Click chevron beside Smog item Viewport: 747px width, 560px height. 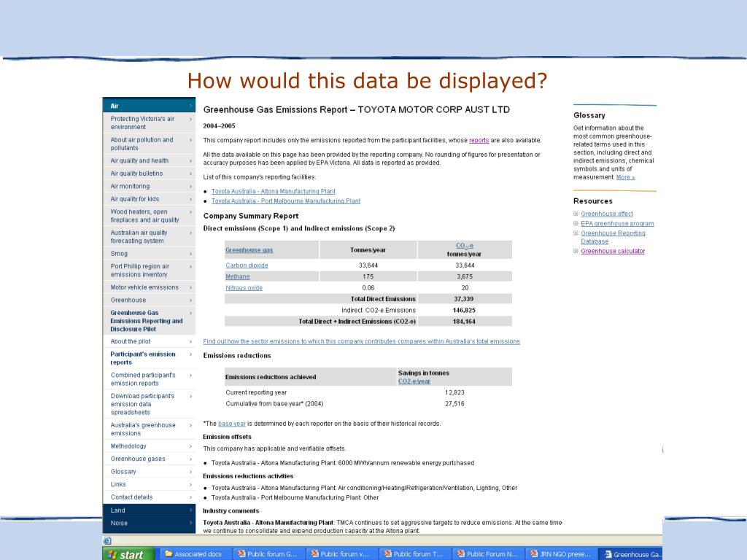(190, 254)
